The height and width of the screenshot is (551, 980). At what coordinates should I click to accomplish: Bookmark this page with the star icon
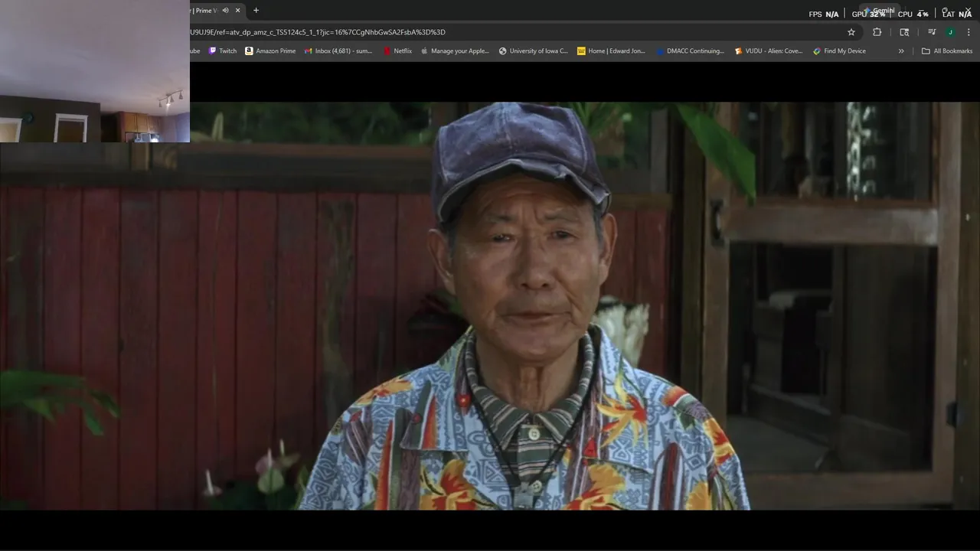851,32
